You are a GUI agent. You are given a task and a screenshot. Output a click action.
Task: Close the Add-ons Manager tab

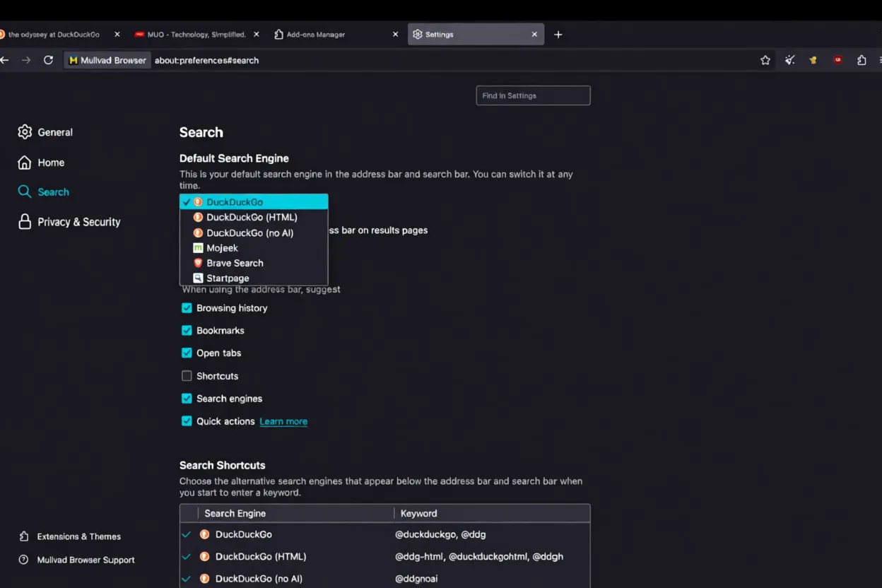pos(395,34)
